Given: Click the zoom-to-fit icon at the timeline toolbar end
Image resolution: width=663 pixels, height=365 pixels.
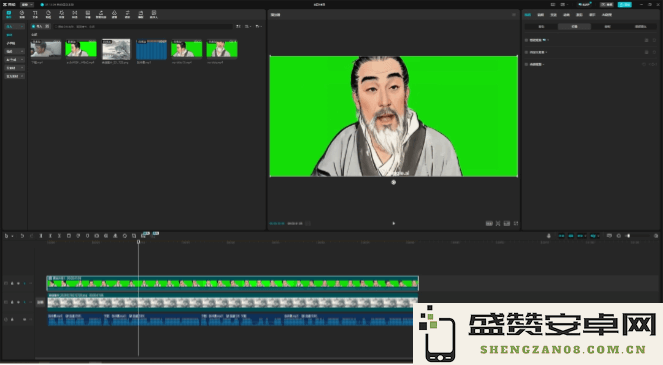Looking at the screenshot, I should (656, 236).
